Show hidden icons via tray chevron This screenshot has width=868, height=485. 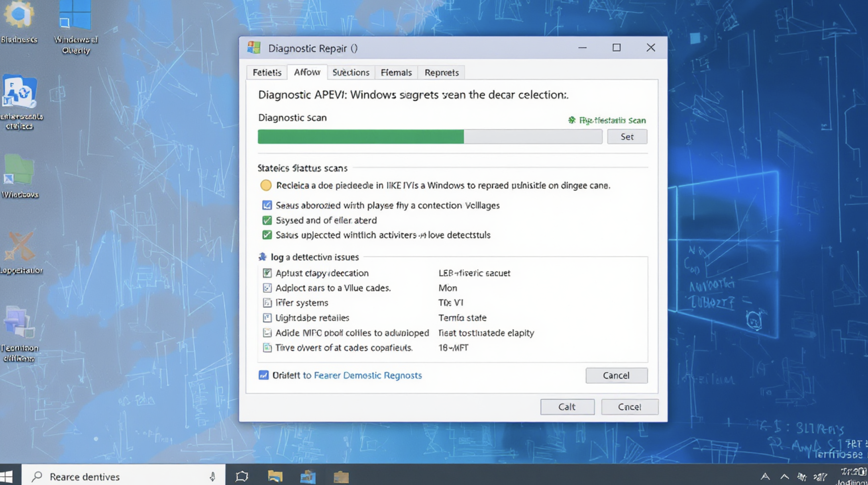(784, 477)
